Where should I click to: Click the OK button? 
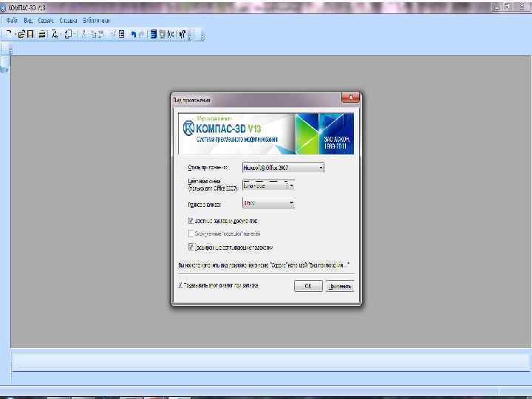tap(308, 286)
